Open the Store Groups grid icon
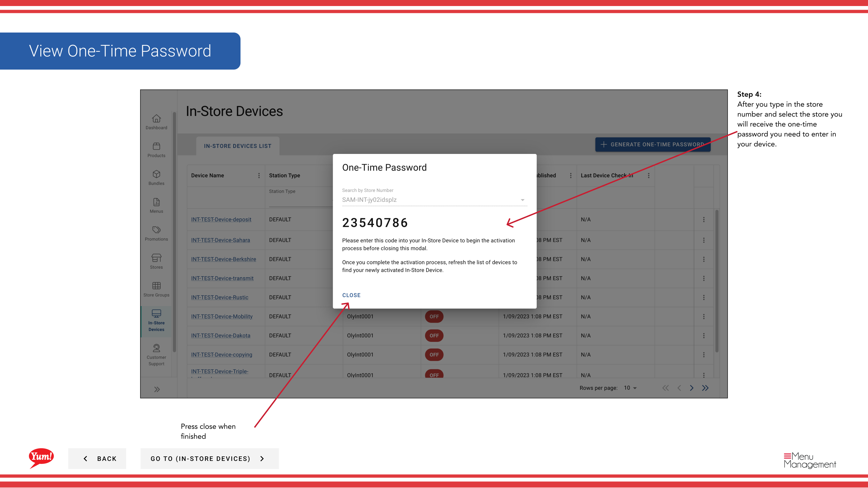Image resolution: width=868 pixels, height=488 pixels. pos(156,286)
